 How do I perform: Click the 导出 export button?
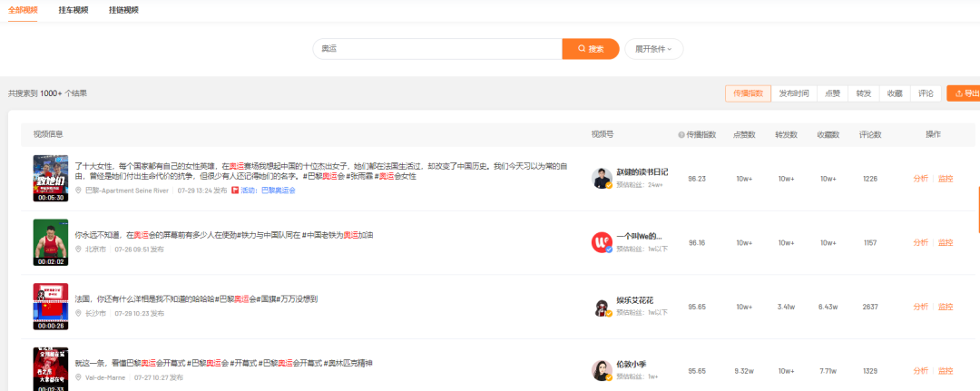[965, 93]
